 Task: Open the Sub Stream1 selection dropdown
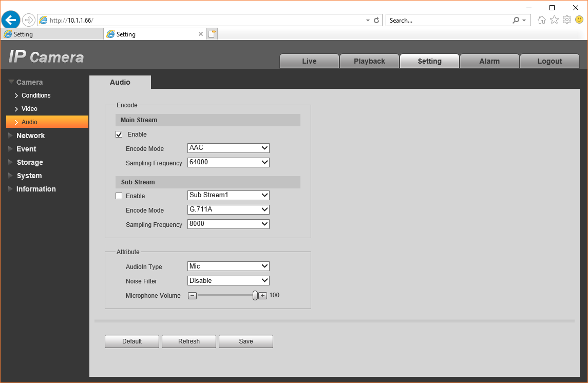coord(229,195)
